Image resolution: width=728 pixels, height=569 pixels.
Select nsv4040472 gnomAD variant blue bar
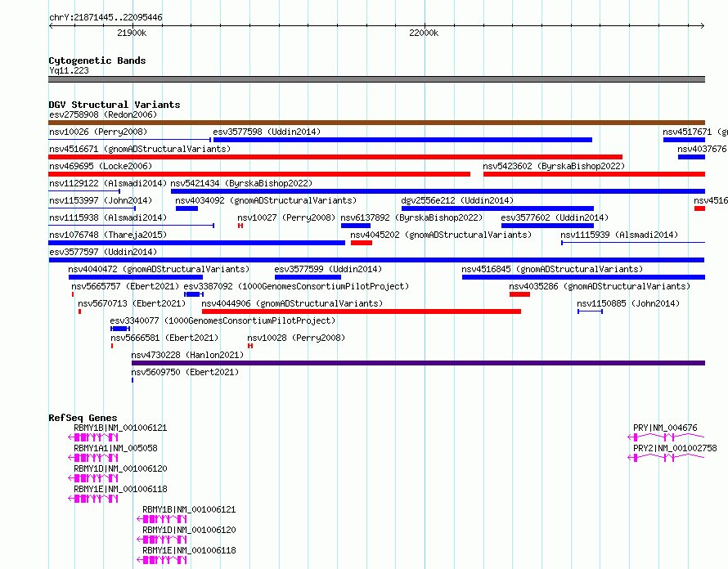[136, 277]
